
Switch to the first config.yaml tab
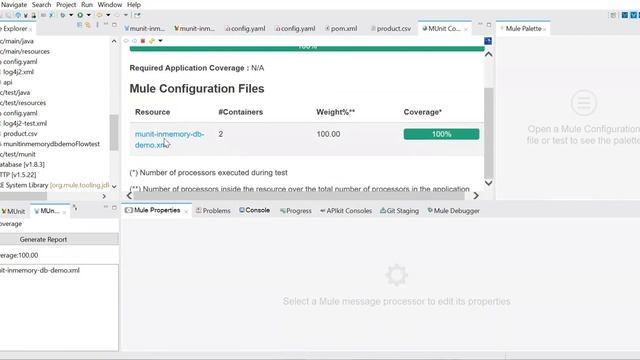[245, 29]
